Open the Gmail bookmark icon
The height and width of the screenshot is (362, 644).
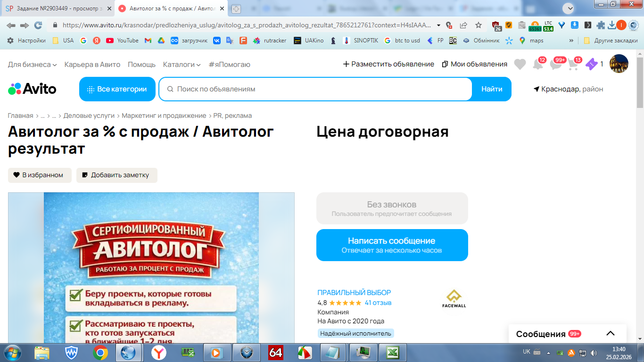click(x=148, y=41)
